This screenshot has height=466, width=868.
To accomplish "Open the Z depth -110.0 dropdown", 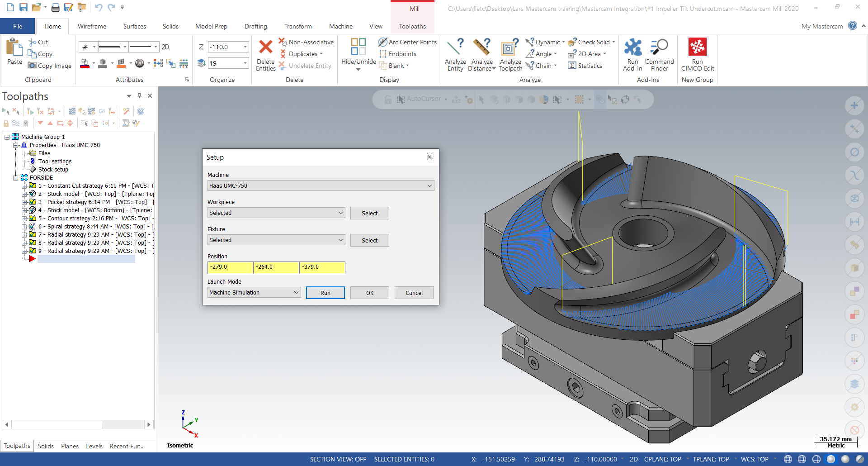I will coord(245,47).
